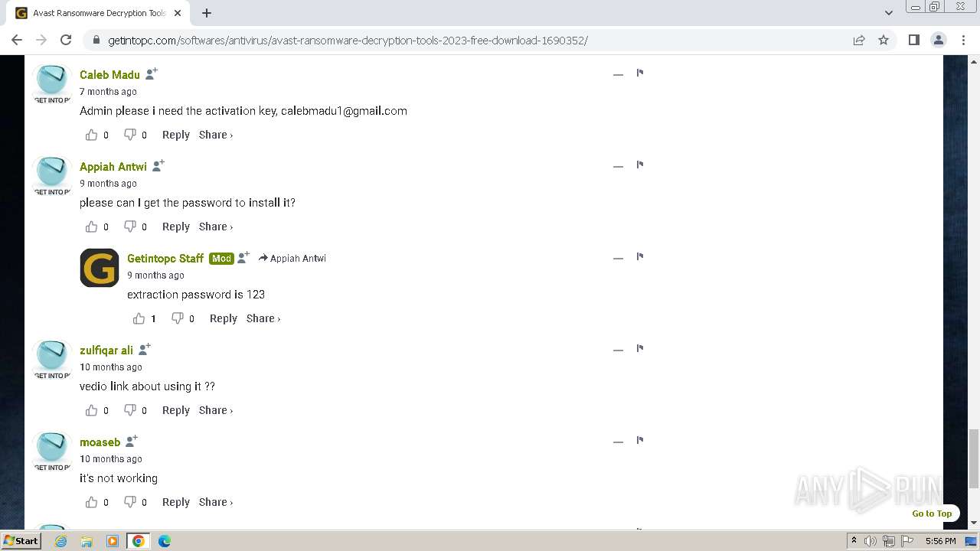Collapse moaseb's comment
The height and width of the screenshot is (551, 980).
pos(618,442)
